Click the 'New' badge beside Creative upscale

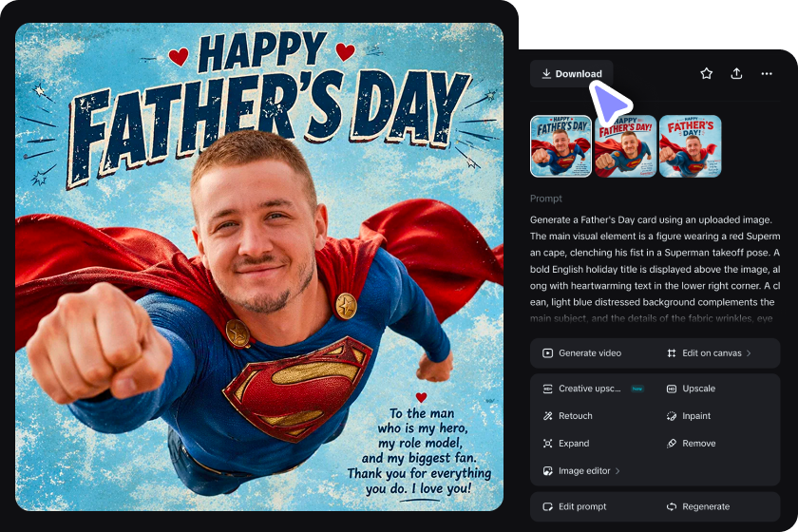tap(637, 389)
